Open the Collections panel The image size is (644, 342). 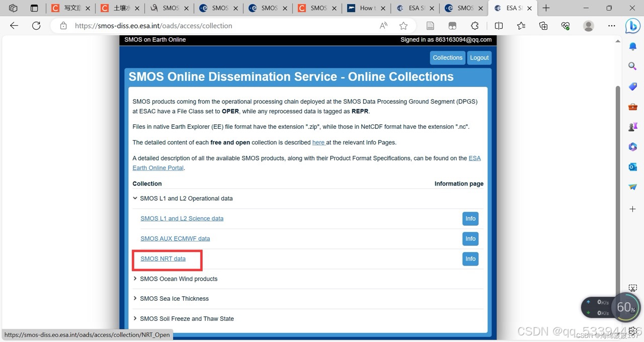point(543,26)
